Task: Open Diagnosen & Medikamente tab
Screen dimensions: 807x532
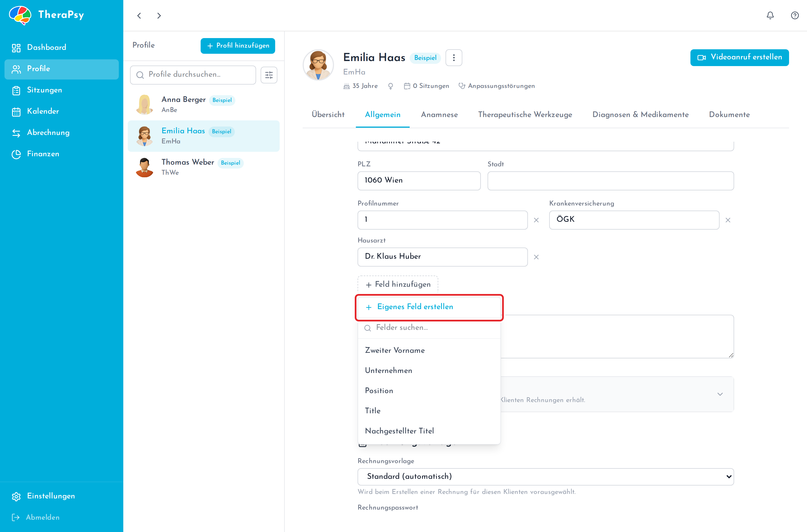Action: coord(640,115)
